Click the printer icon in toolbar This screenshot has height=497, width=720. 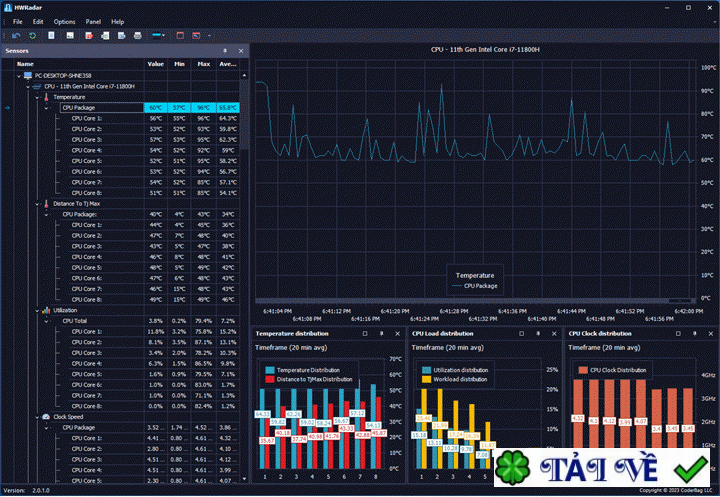pos(137,36)
